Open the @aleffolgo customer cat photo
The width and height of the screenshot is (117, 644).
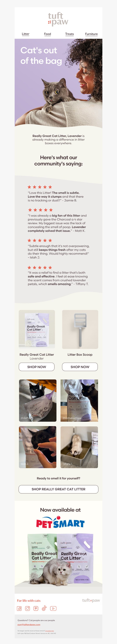tap(38, 401)
